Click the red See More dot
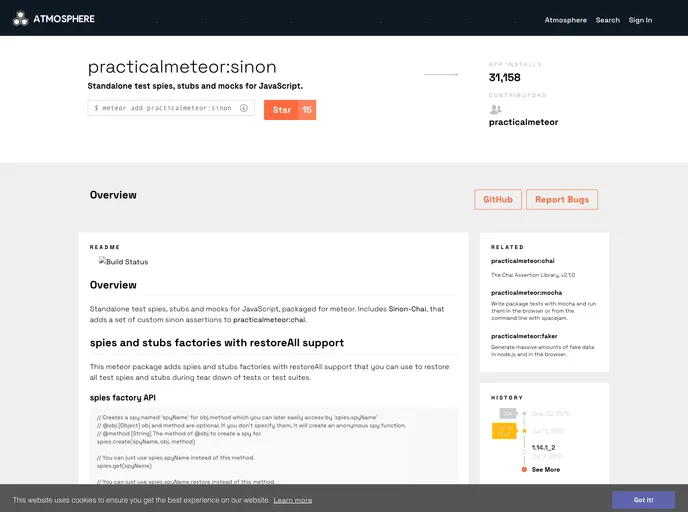 click(x=524, y=469)
